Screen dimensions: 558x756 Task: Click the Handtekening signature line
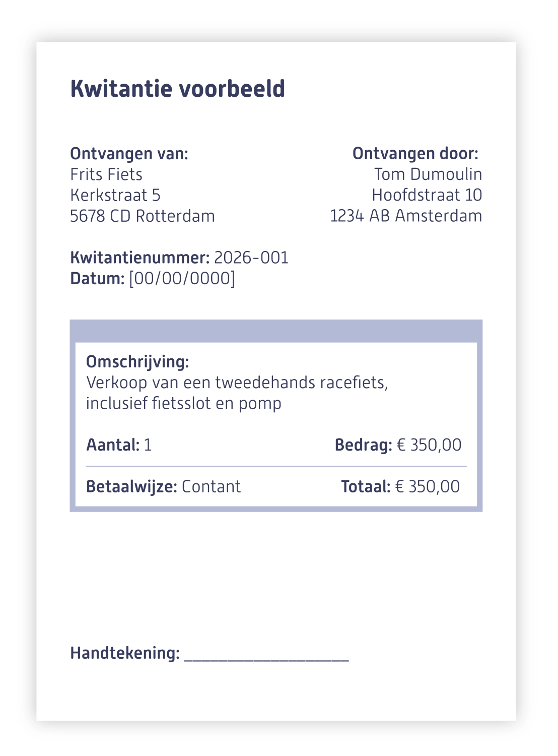pos(266,655)
